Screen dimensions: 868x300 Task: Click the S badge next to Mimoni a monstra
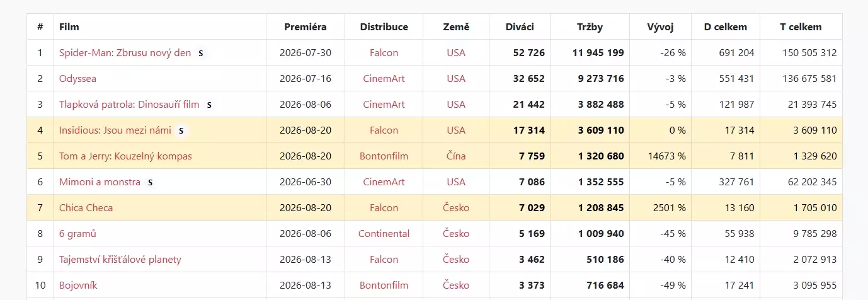tap(150, 182)
